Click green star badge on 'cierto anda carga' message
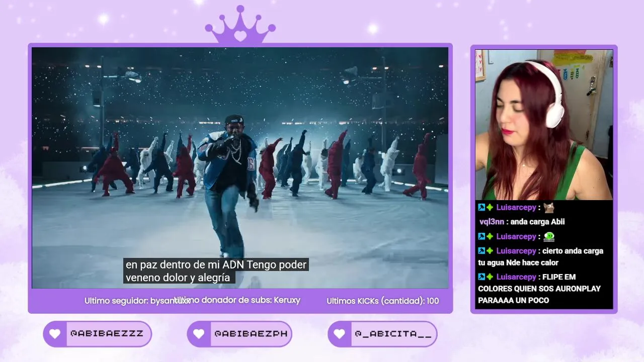The image size is (644, 362). tap(490, 251)
